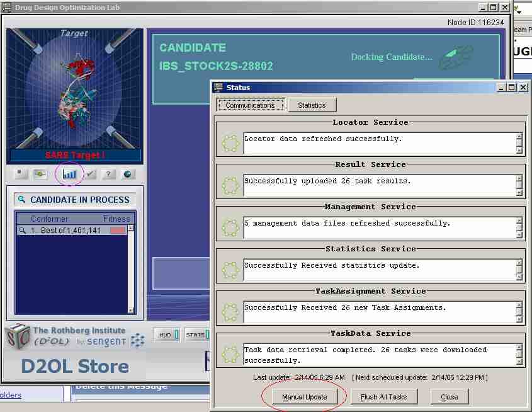Viewport: 532px width, 412px height.
Task: Click the magnifier icon beside Candidate In Process
Action: 21,200
